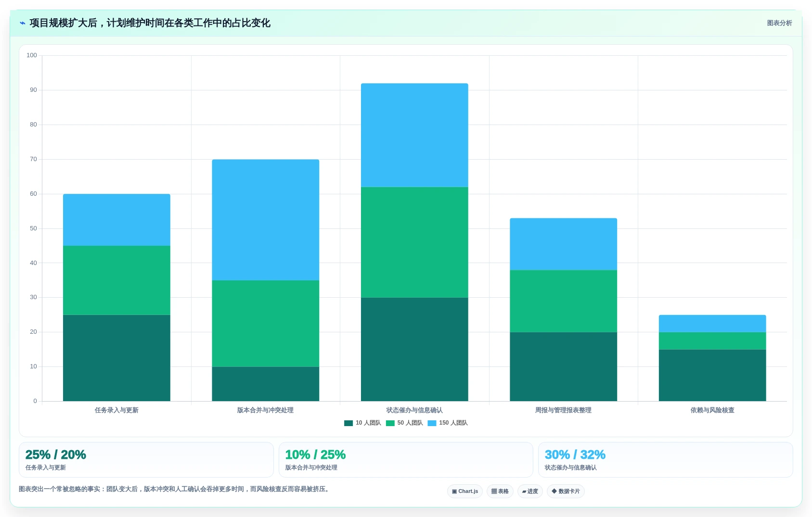The height and width of the screenshot is (517, 812).
Task: Click the 50 人团队 segment of 版本合并与冲突处理 bar
Action: (266, 324)
